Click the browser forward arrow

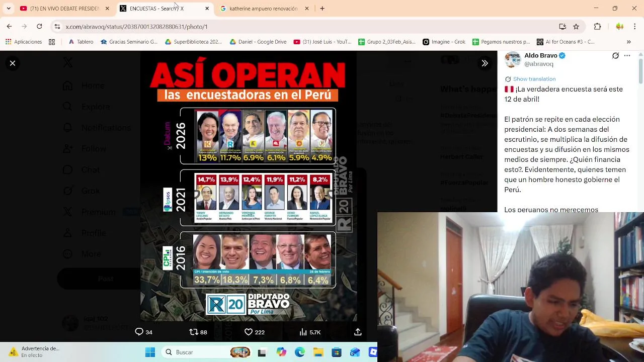24,27
